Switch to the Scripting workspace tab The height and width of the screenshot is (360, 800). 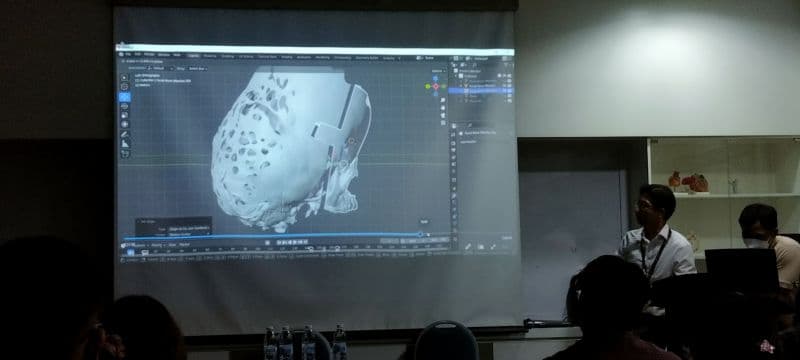388,58
